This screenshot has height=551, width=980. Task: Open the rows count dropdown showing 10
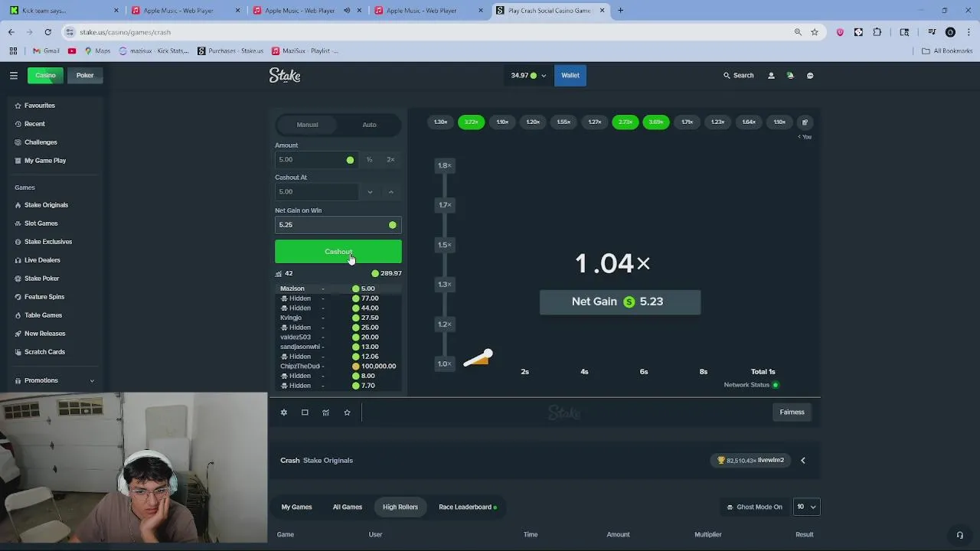pyautogui.click(x=806, y=507)
